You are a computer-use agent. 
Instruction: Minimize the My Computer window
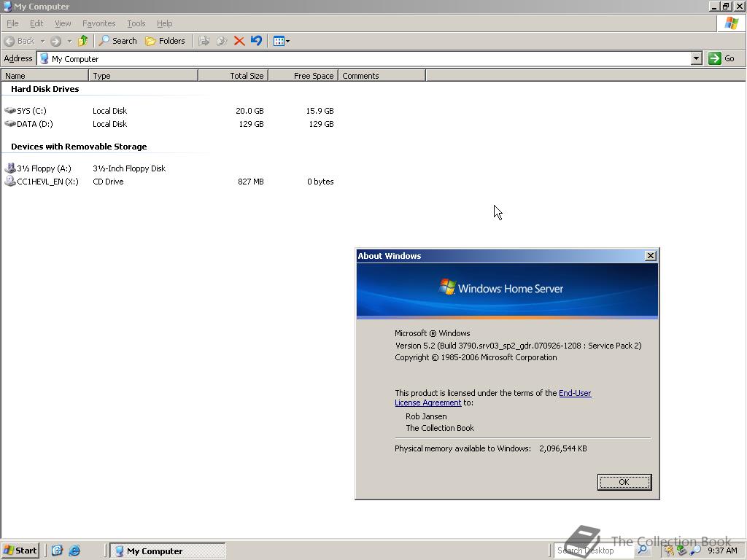tap(714, 6)
